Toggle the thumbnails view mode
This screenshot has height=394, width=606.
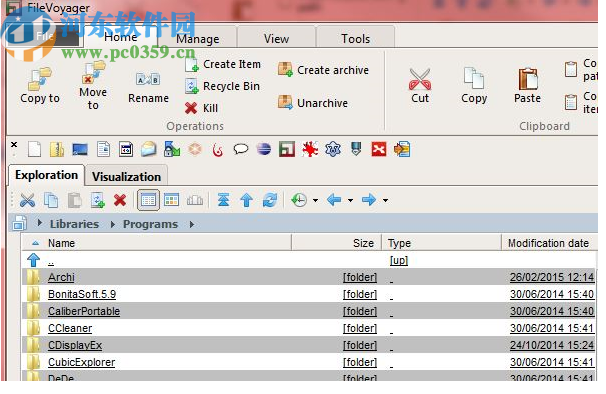[171, 200]
